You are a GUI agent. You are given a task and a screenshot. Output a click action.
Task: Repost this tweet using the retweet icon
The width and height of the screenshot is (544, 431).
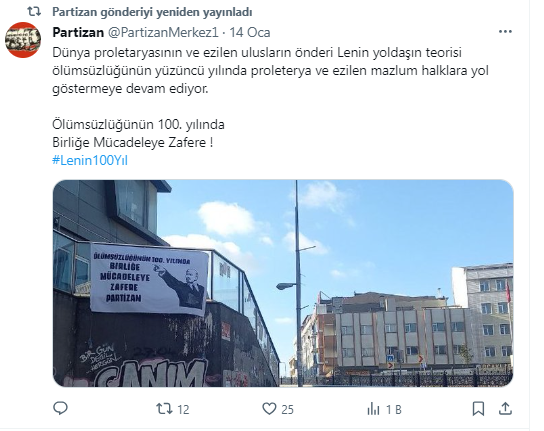164,408
